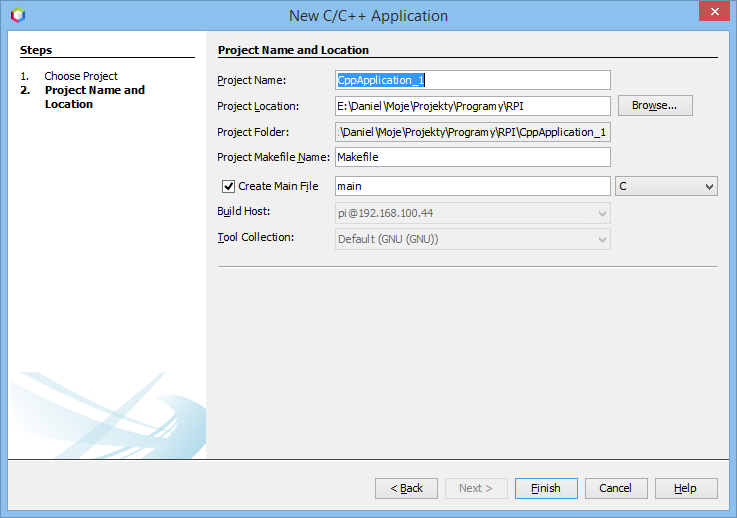This screenshot has height=518, width=737.
Task: Open Help for this wizard
Action: (x=685, y=488)
